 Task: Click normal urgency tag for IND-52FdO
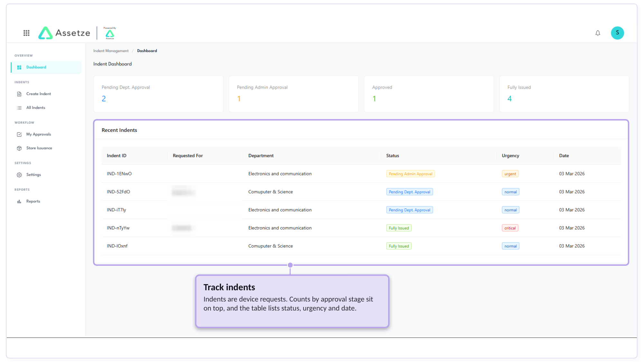(x=510, y=192)
